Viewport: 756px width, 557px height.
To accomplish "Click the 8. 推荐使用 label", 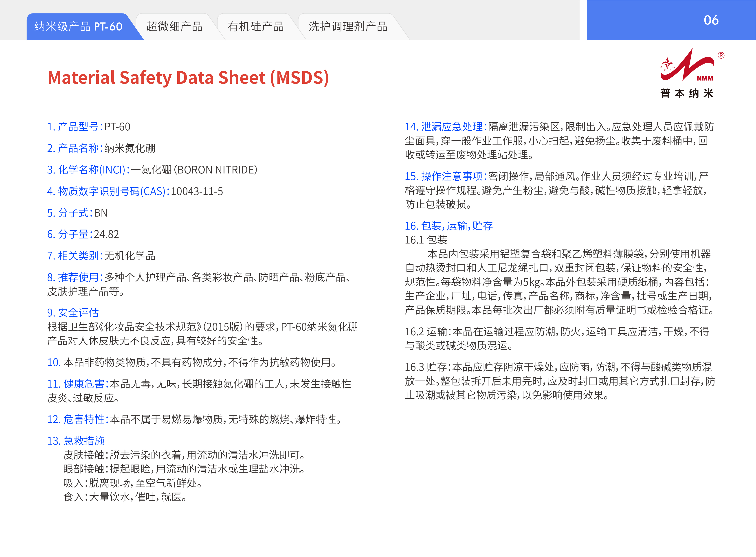I will pos(75,277).
